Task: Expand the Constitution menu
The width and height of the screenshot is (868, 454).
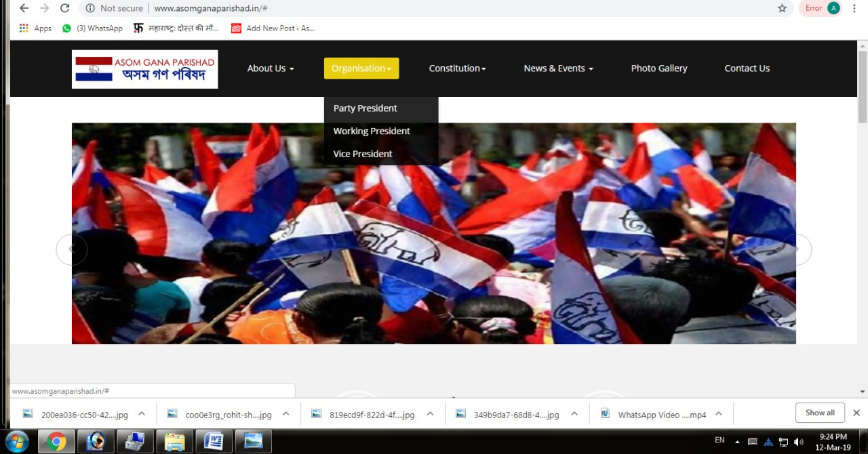Action: 458,68
